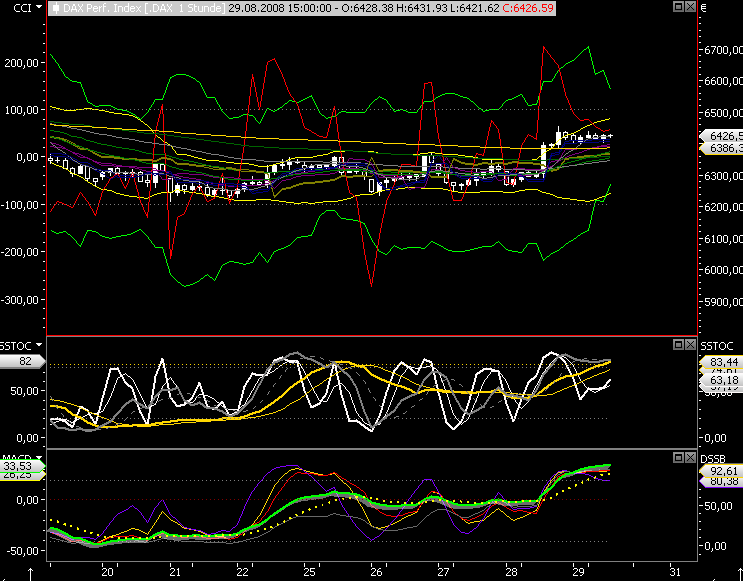Maximize the MACD indicator panel
The height and width of the screenshot is (581, 743).
click(678, 457)
